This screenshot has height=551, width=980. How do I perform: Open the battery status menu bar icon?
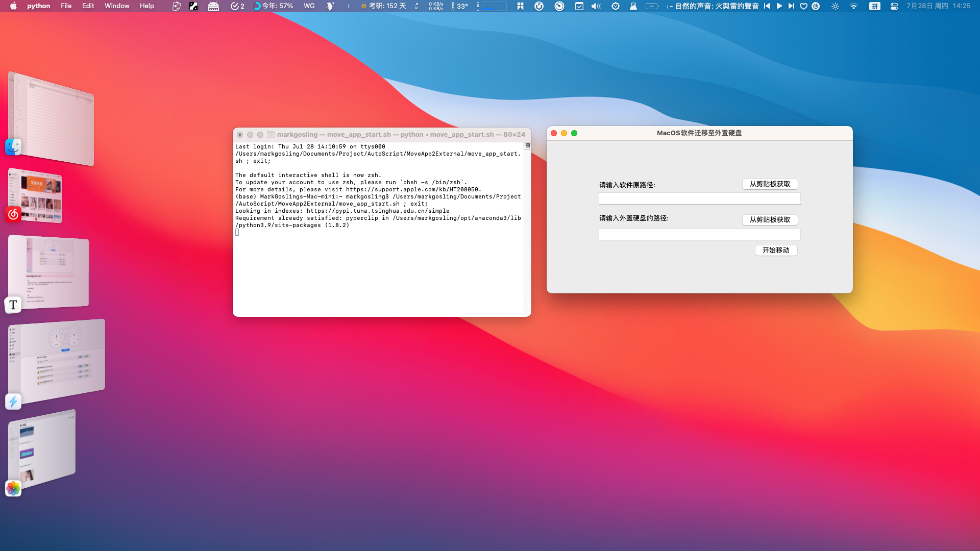[652, 6]
